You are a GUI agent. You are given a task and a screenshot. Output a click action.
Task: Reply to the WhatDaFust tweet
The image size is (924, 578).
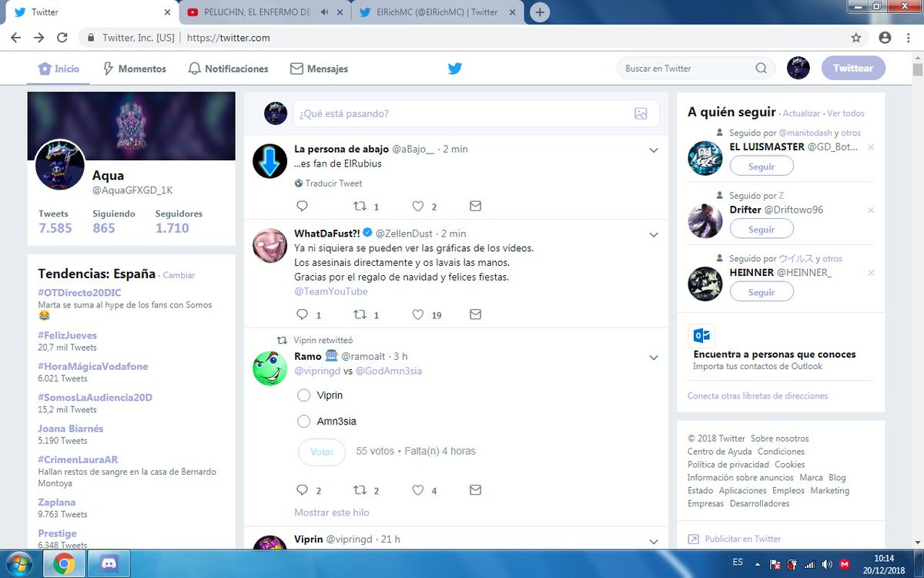(x=302, y=314)
